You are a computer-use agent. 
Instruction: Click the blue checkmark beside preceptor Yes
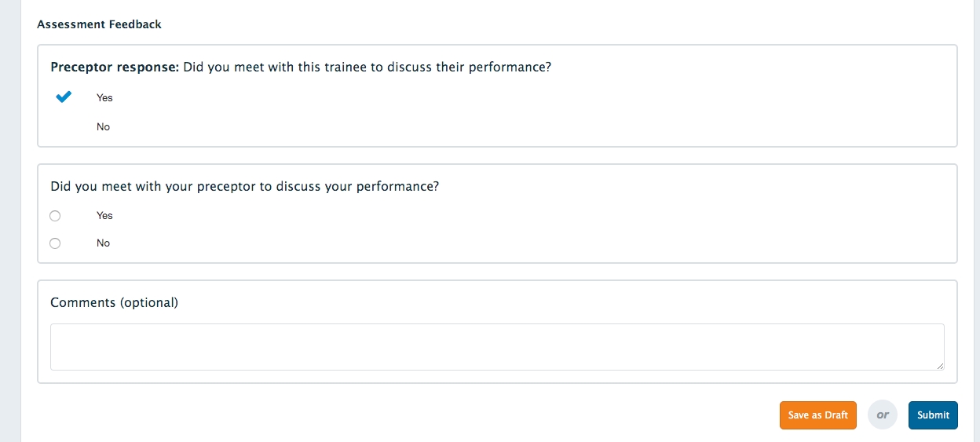pos(64,97)
